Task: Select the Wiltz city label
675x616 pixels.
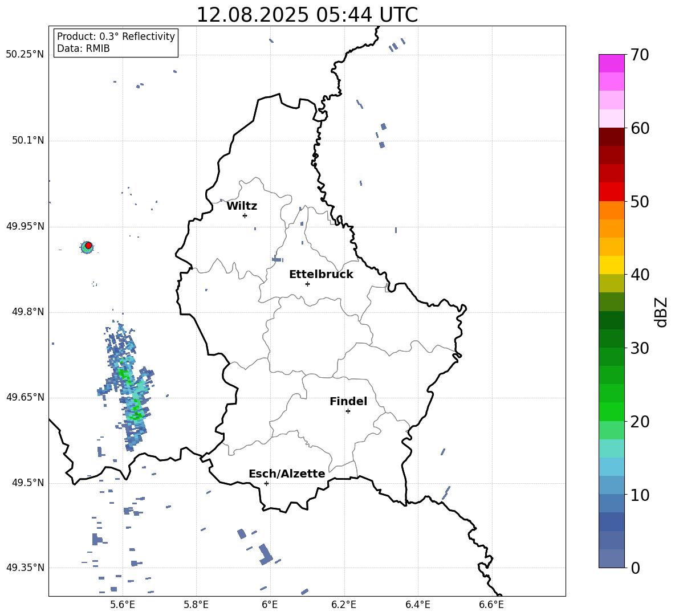Action: click(242, 206)
